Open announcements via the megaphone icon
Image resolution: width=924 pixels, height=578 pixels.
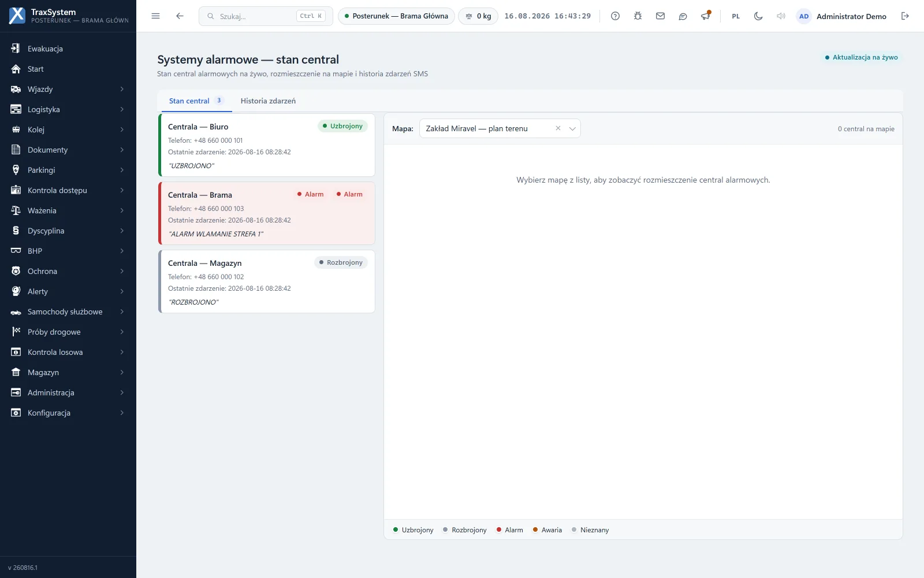(705, 16)
